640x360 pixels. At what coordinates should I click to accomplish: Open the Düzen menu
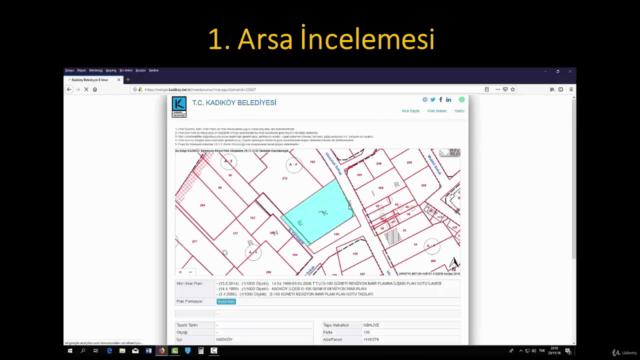[x=82, y=71]
